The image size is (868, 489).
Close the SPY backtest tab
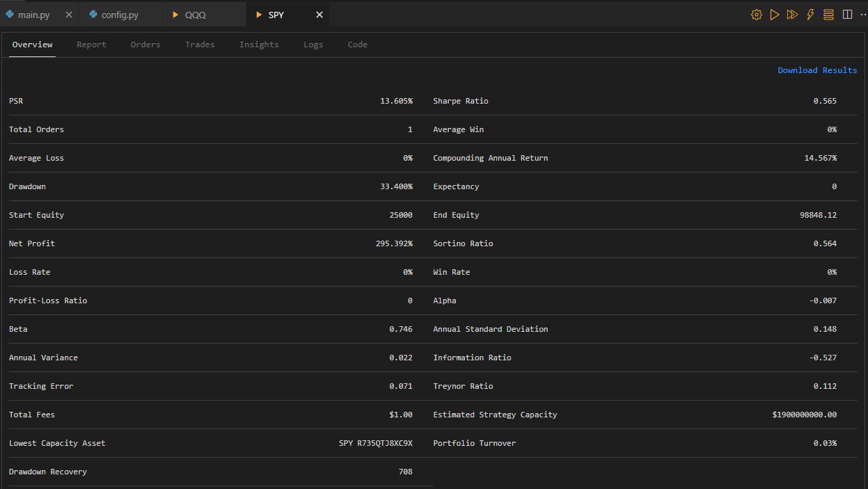pos(319,15)
